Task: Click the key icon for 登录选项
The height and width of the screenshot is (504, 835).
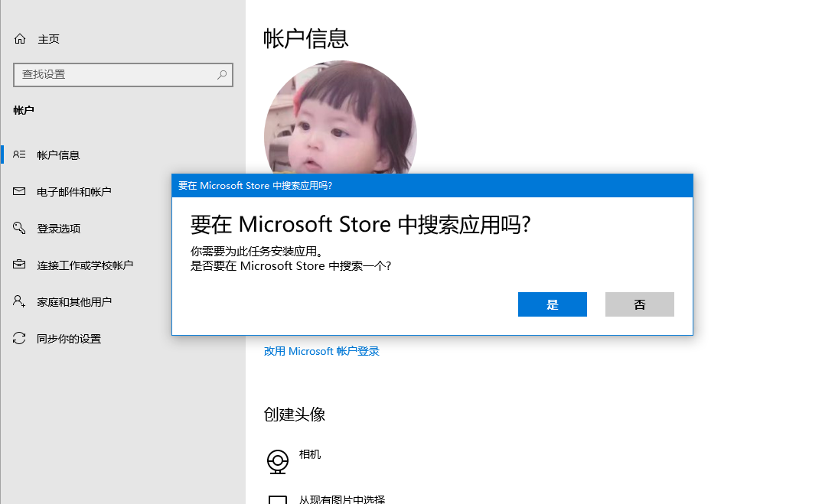Action: (x=19, y=228)
